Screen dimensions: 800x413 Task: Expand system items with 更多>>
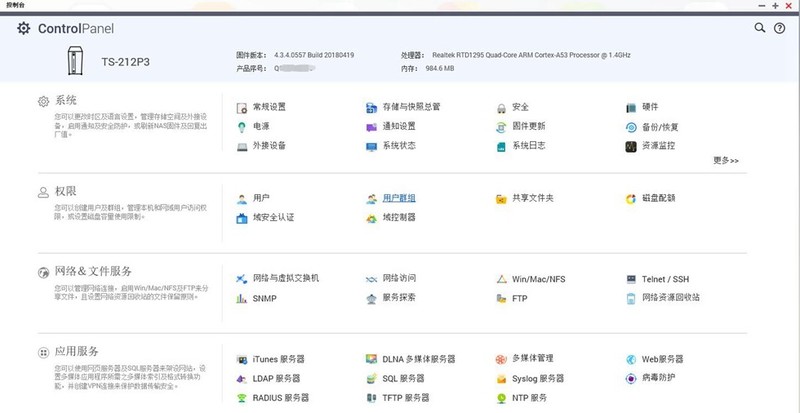click(x=726, y=160)
